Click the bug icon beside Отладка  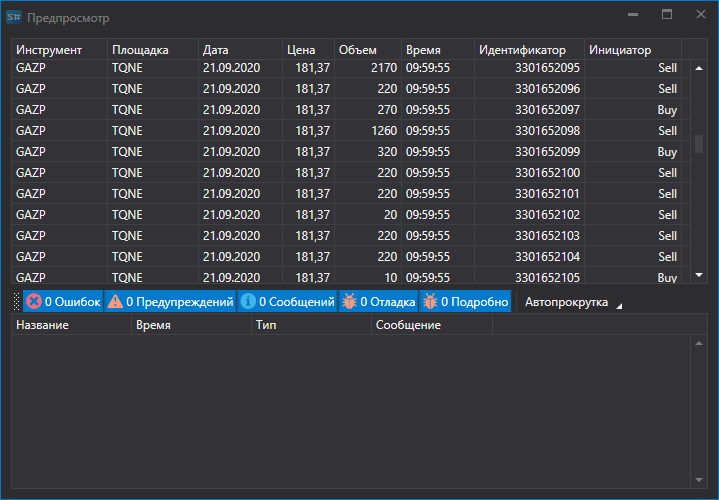(x=349, y=301)
